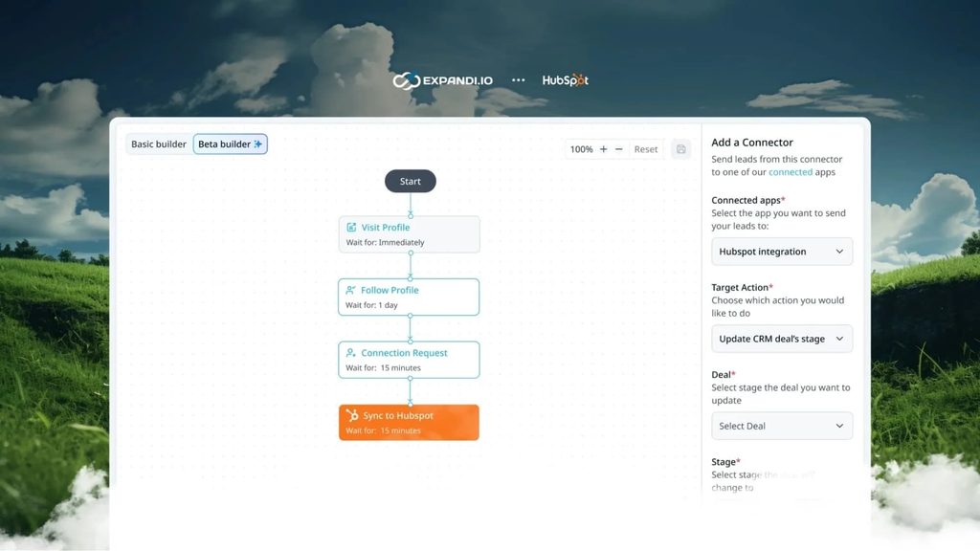Click the Hubspot icon in sync step
Viewport: 980px width, 551px height.
click(x=352, y=415)
